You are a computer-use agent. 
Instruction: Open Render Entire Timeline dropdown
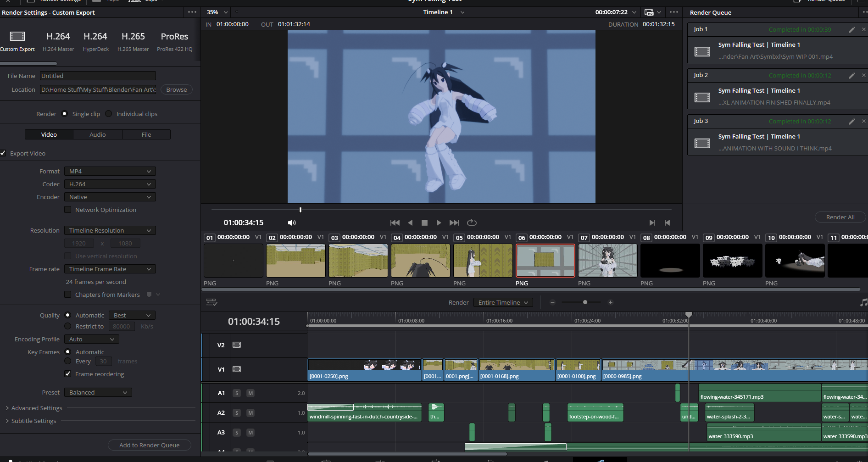click(x=503, y=302)
